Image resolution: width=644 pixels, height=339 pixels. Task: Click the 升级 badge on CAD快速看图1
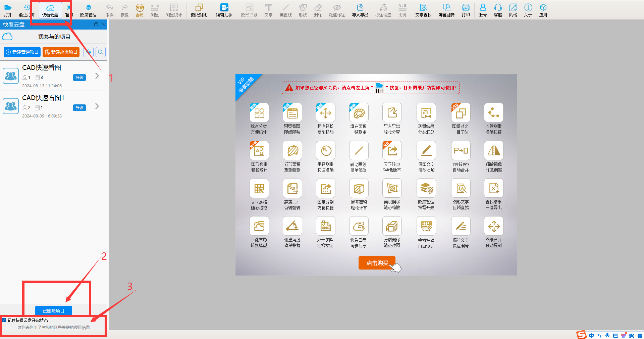tap(79, 108)
